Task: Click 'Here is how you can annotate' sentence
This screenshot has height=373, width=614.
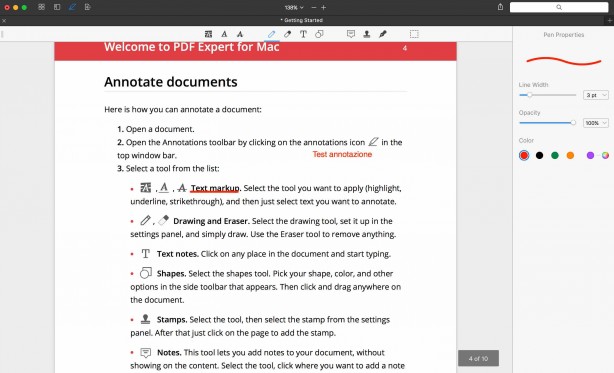Action: (183, 110)
